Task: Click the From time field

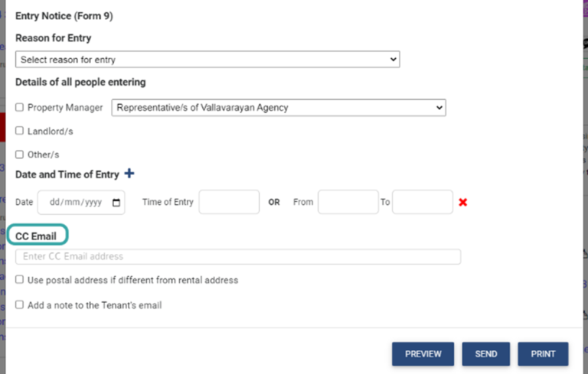Action: pyautogui.click(x=348, y=203)
